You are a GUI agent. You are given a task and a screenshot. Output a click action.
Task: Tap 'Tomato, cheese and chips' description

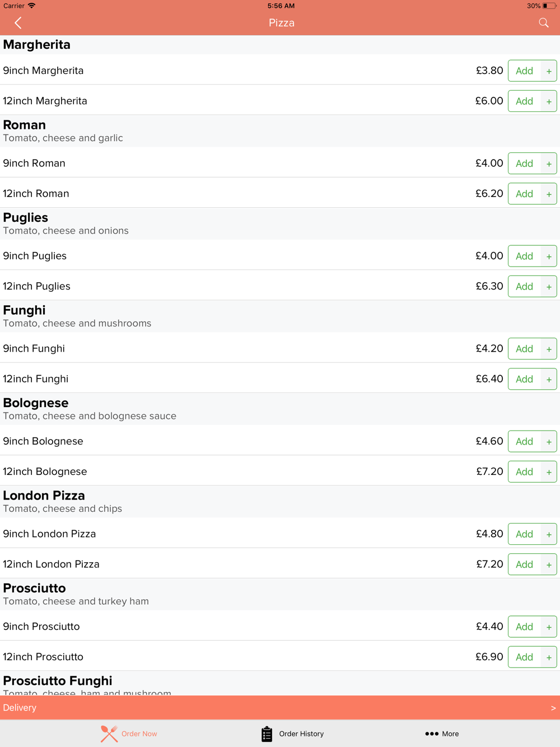coord(63,508)
